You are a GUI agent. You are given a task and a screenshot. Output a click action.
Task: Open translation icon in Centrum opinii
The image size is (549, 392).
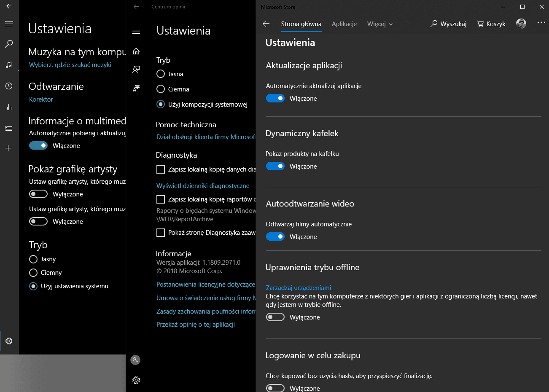[x=136, y=88]
